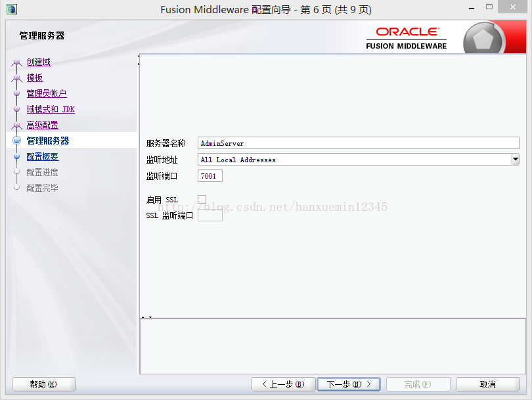Viewport: 532px width, 400px height.
Task: Click the 服务器名称 label
Action: (166, 143)
